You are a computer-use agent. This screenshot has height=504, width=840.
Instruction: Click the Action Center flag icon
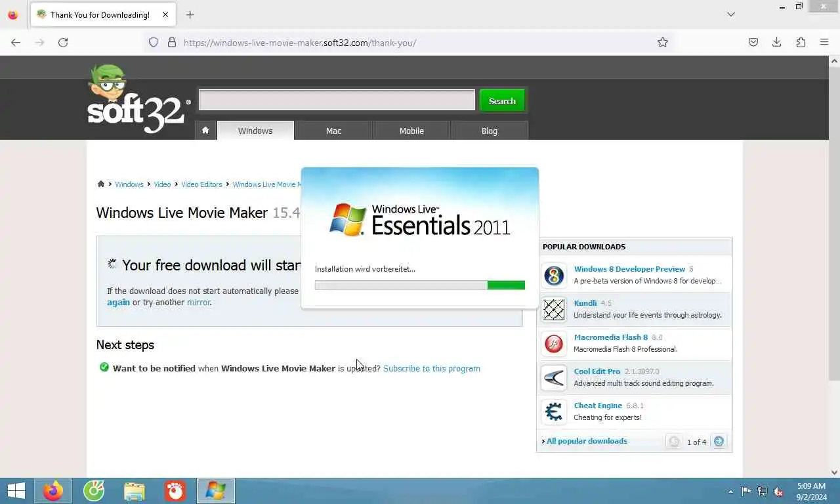coord(746,492)
